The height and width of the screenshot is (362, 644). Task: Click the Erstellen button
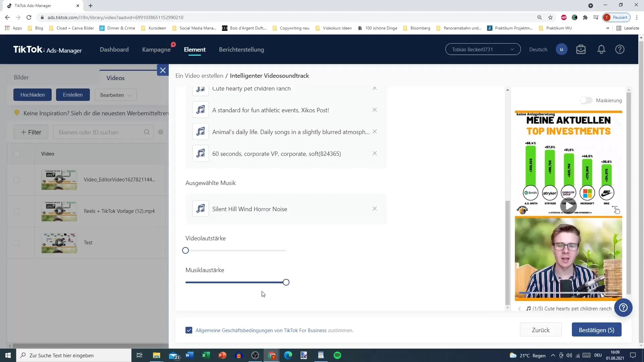(73, 95)
